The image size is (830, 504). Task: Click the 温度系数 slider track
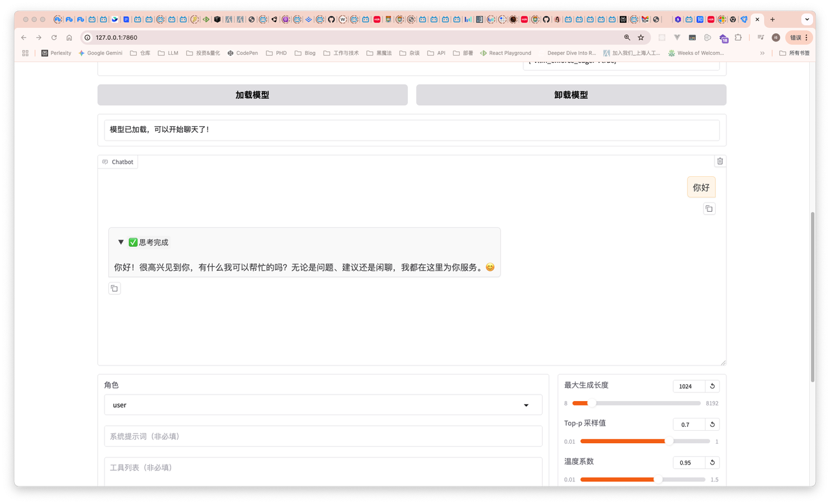point(643,479)
